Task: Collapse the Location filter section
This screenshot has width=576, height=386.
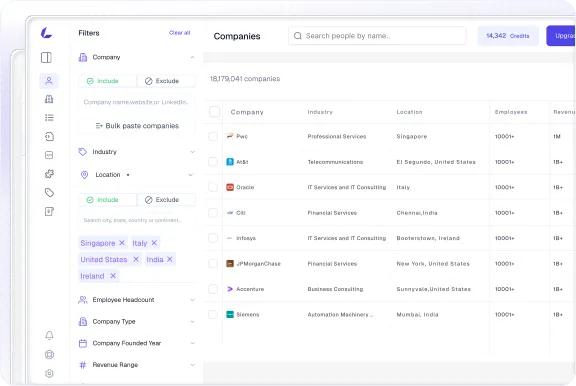Action: pos(191,175)
